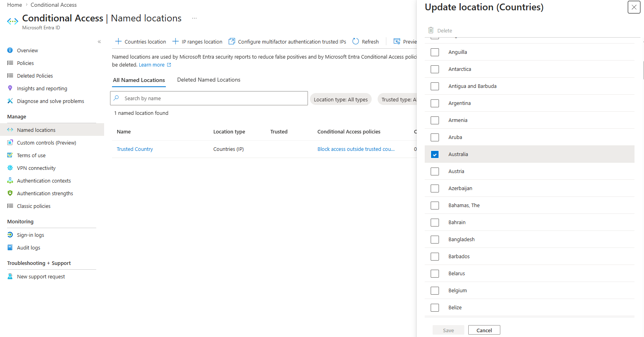Check the Bahrain checkbox
The height and width of the screenshot is (337, 644).
[435, 223]
